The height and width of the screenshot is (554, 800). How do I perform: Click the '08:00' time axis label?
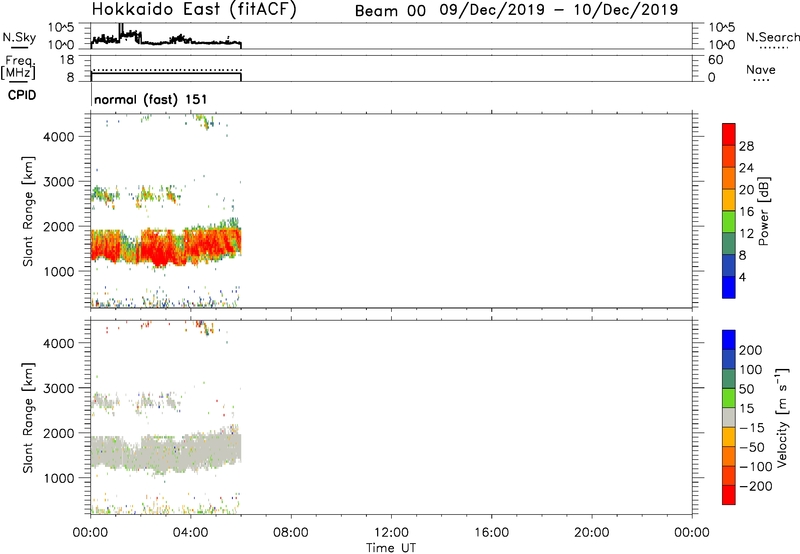291,533
